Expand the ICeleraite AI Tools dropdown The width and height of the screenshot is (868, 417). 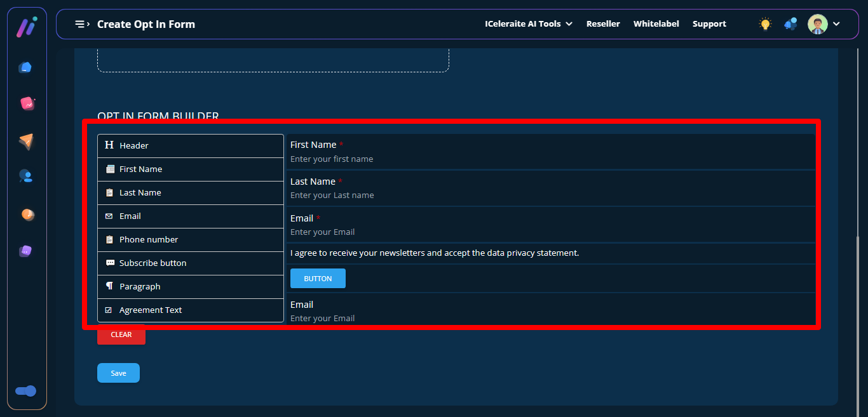[x=528, y=24]
